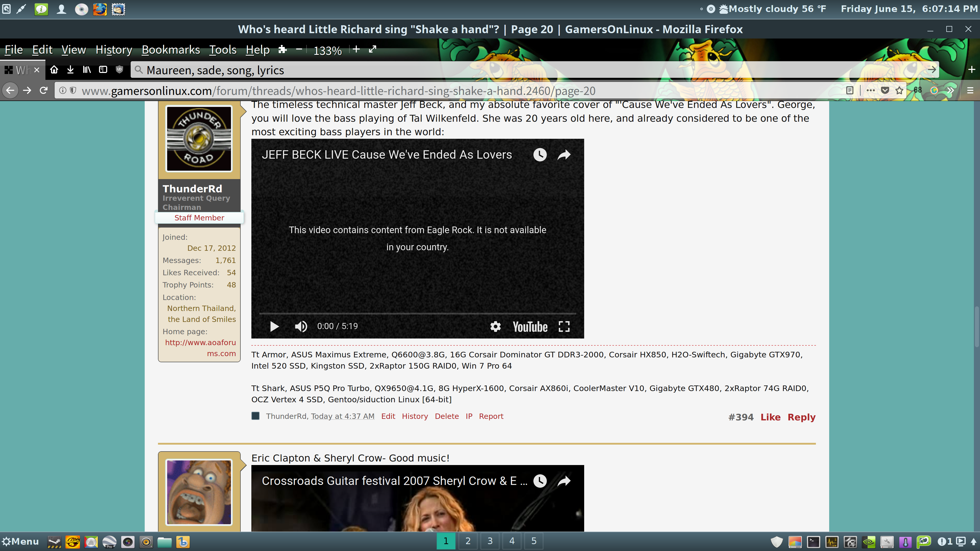Open the system Menu on the taskbar
The width and height of the screenshot is (980, 551).
[x=20, y=541]
